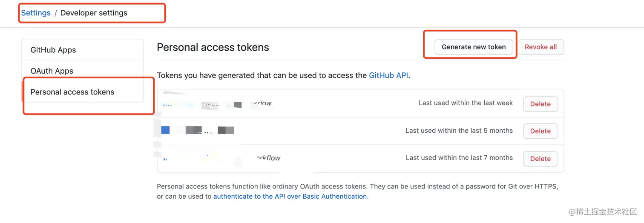The width and height of the screenshot is (644, 223).
Task: Open authenticate to the API over Basic Authentication link
Action: click(x=290, y=196)
